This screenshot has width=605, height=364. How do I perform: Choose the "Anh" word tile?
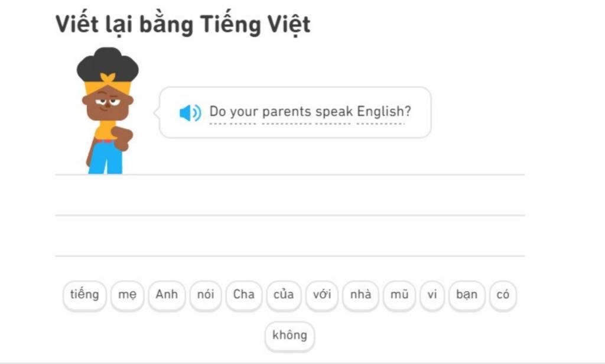coord(167,295)
